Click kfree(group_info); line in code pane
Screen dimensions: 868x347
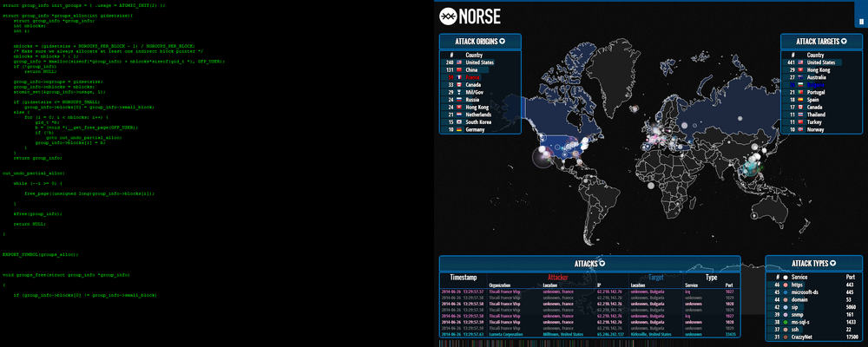click(37, 213)
